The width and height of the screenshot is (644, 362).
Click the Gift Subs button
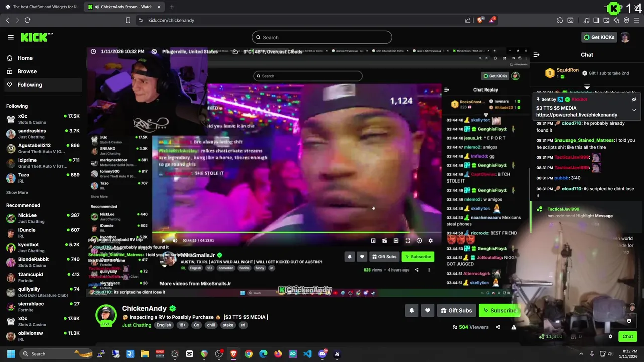[456, 311]
